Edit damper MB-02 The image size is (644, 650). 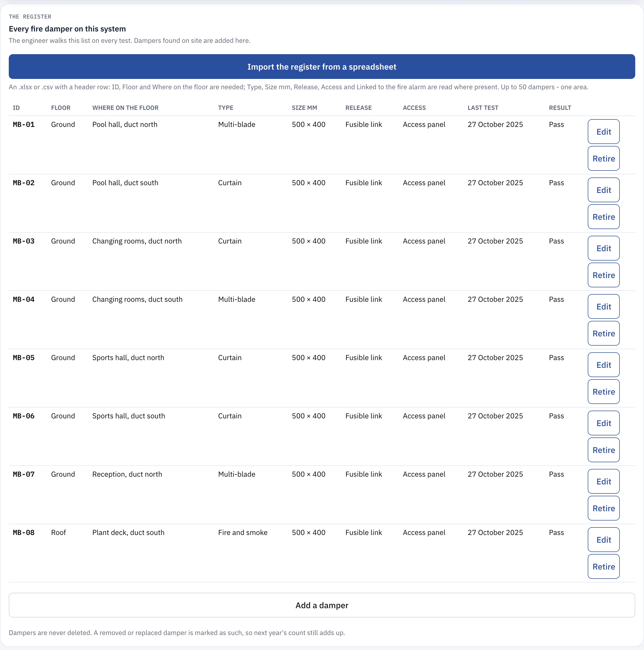[x=604, y=190]
